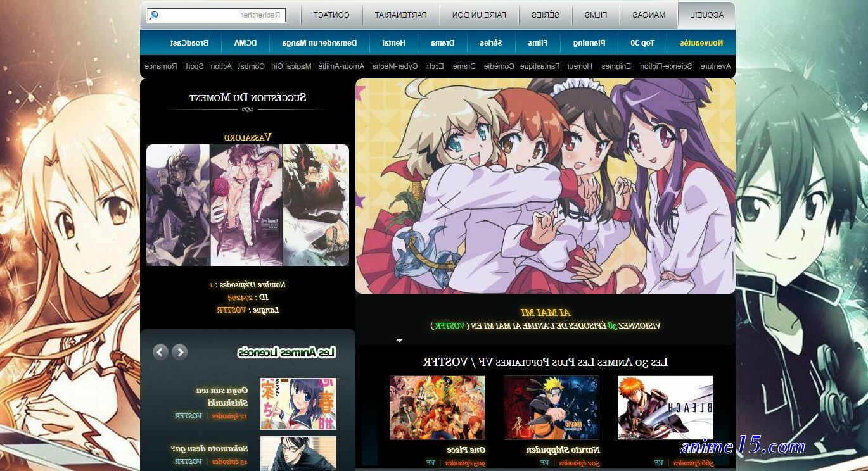This screenshot has width=868, height=471.
Task: Click the Vassalord title
Action: 248,137
